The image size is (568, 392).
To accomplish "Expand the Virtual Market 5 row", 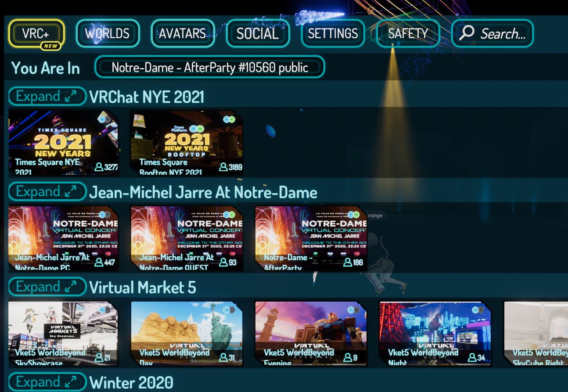I will pos(47,287).
